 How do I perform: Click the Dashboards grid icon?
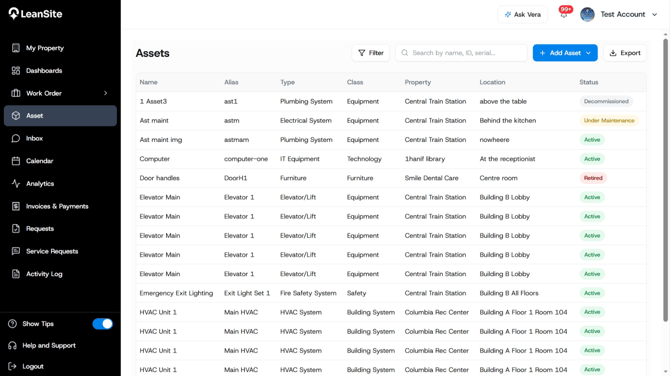[x=16, y=70]
